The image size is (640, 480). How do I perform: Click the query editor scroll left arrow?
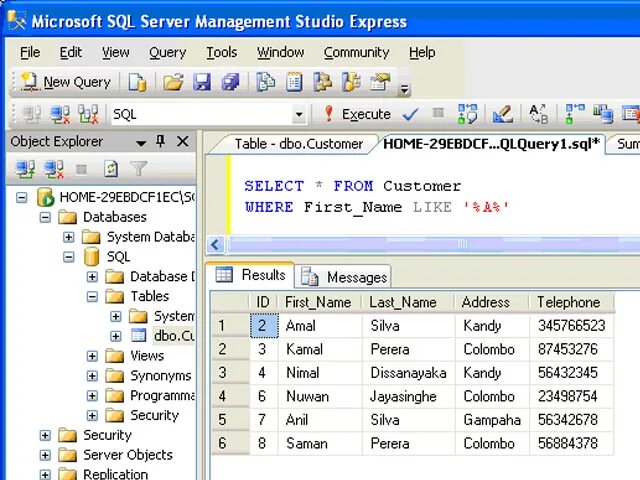[216, 245]
